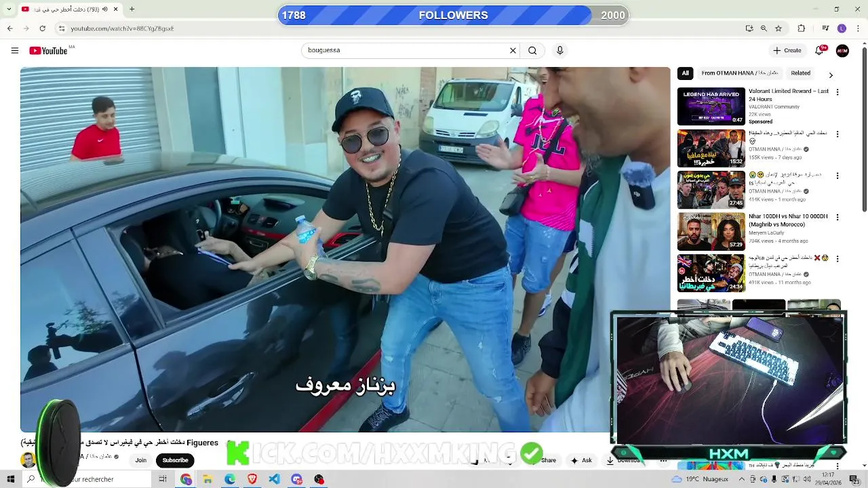Reload the current page

[42, 28]
